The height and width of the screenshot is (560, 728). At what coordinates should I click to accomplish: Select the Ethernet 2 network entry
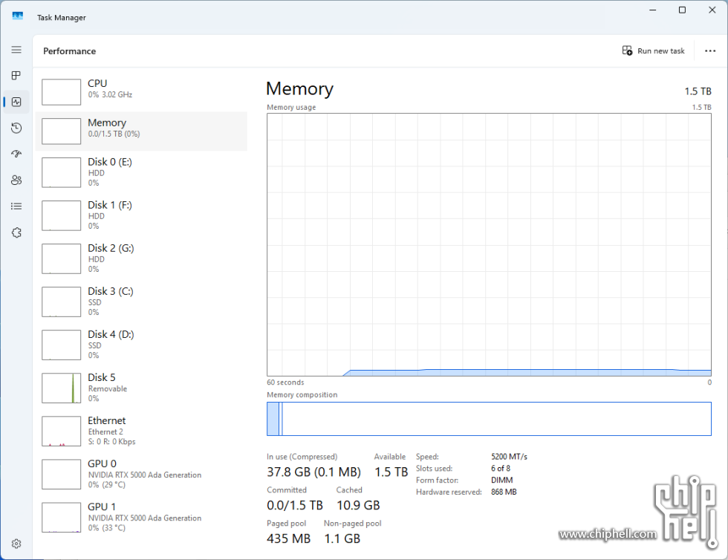(141, 431)
